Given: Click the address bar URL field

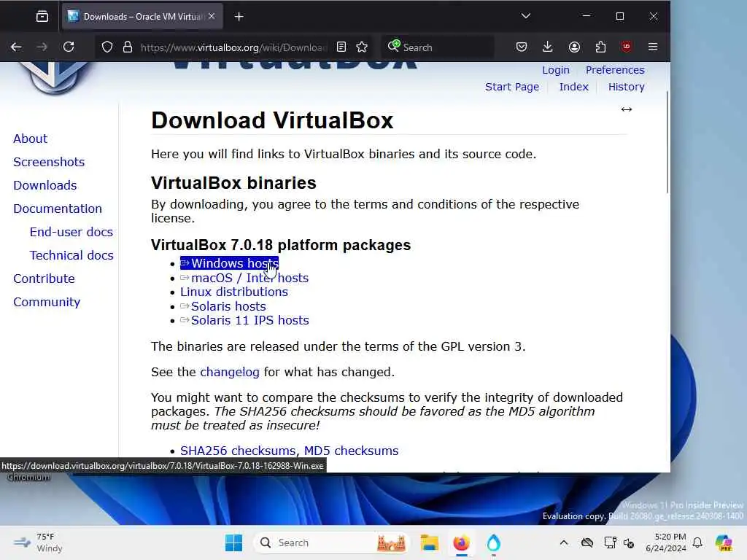Looking at the screenshot, I should (x=233, y=47).
